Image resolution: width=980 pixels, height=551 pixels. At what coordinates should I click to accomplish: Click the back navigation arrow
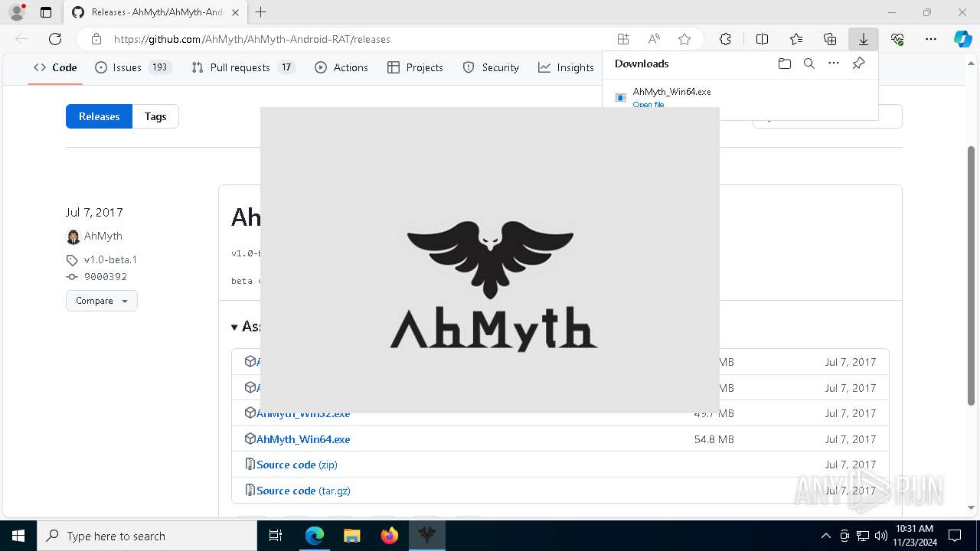21,39
